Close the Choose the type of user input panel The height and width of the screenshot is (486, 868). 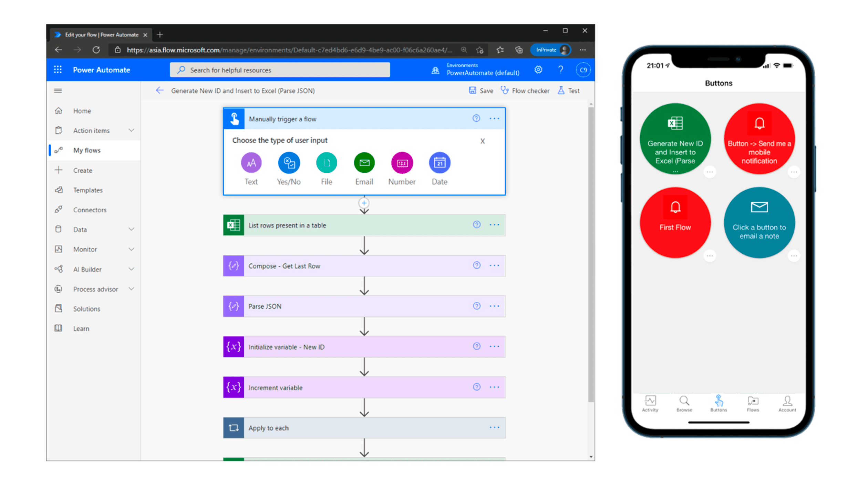coord(483,141)
